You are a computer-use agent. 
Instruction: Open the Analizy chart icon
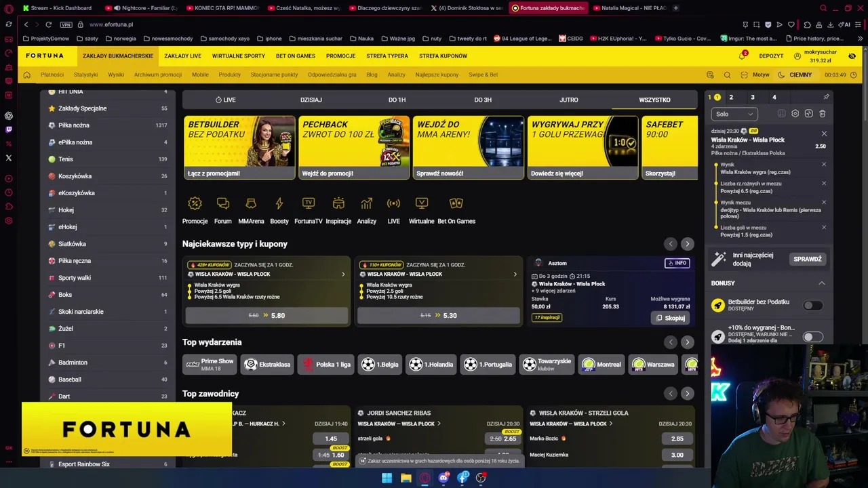click(366, 203)
